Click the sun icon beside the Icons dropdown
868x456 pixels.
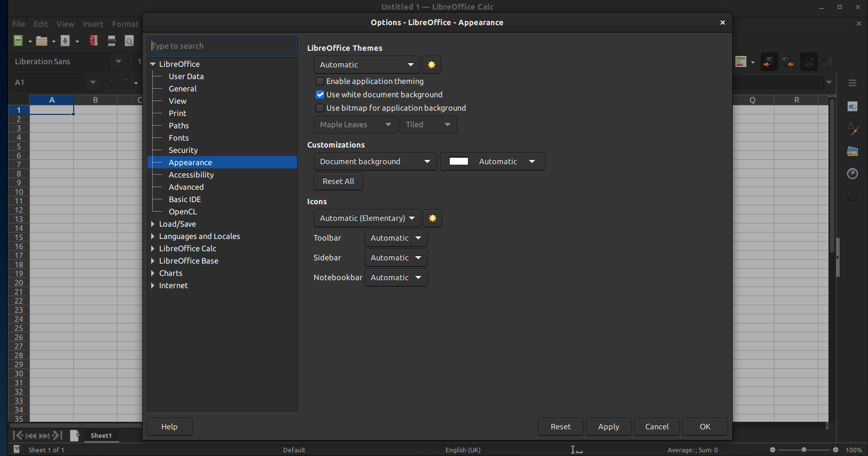coord(433,218)
